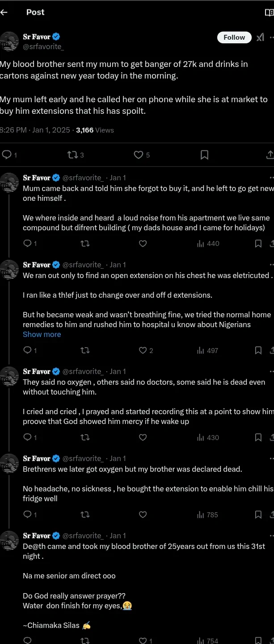Image resolution: width=274 pixels, height=644 pixels.
Task: Go back using the arrow icon
Action: [4, 12]
